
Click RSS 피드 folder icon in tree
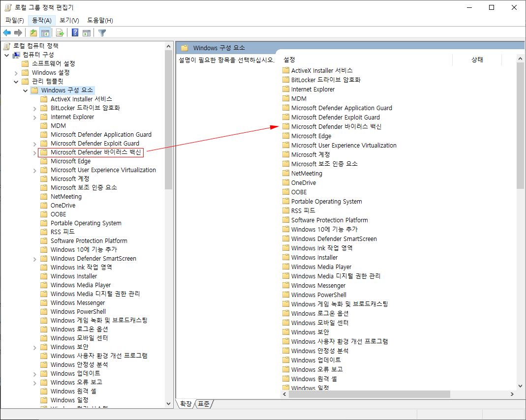coord(44,232)
